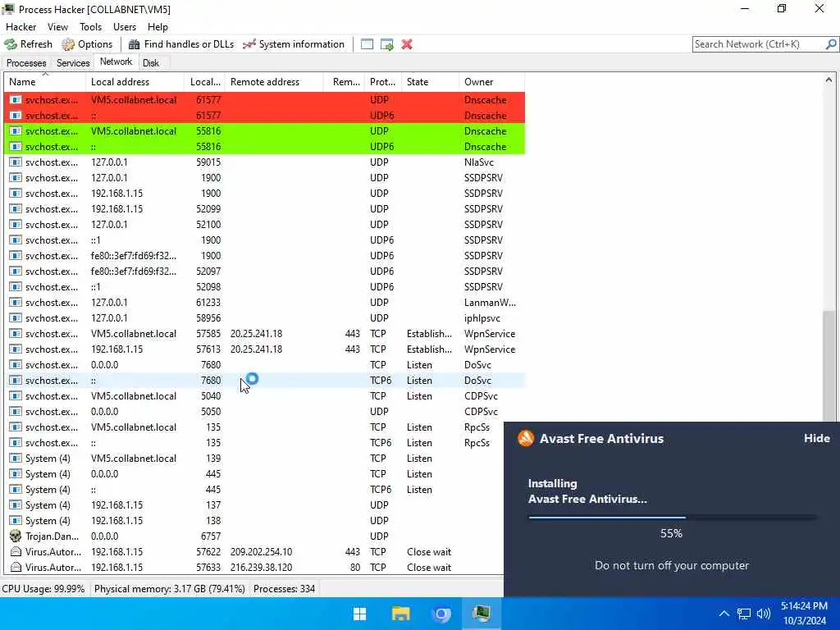Switch to the Processes tab
This screenshot has height=630, width=840.
click(26, 62)
